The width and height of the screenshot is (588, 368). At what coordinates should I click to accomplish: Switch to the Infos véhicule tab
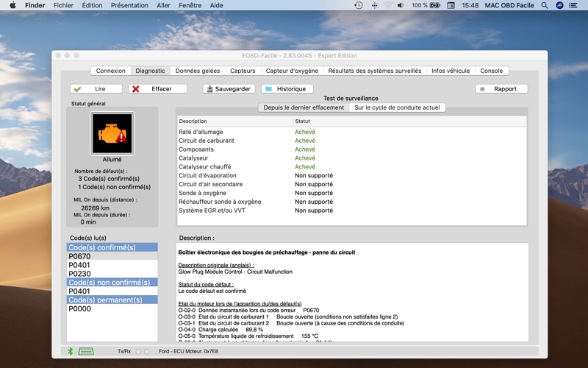pyautogui.click(x=451, y=71)
